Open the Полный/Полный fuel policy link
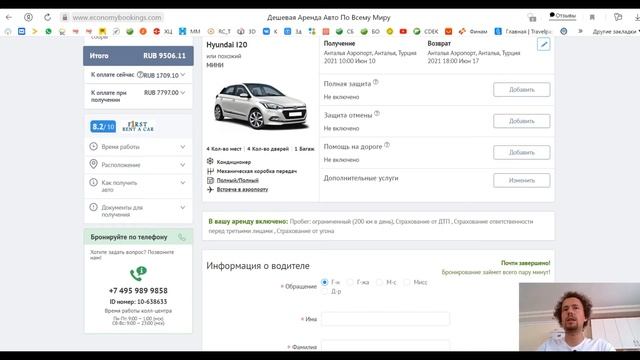 [238, 180]
